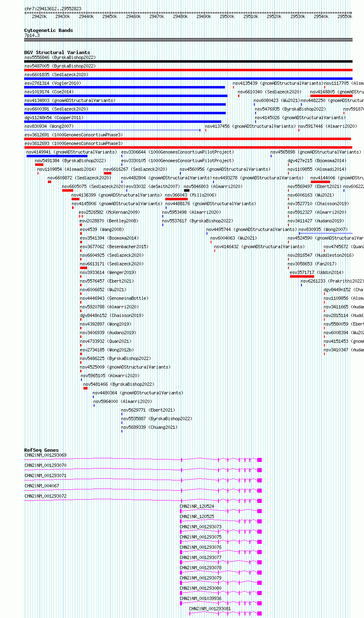
Task: Select CHN2|NM_004067 transcript
Action: (42, 486)
